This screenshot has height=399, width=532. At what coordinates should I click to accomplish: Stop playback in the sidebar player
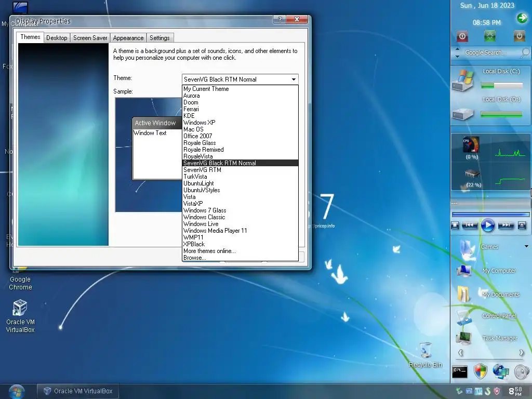455,225
